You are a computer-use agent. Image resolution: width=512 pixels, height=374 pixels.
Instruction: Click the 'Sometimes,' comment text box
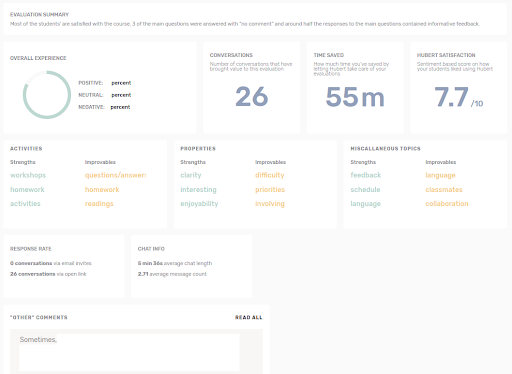[x=129, y=352]
